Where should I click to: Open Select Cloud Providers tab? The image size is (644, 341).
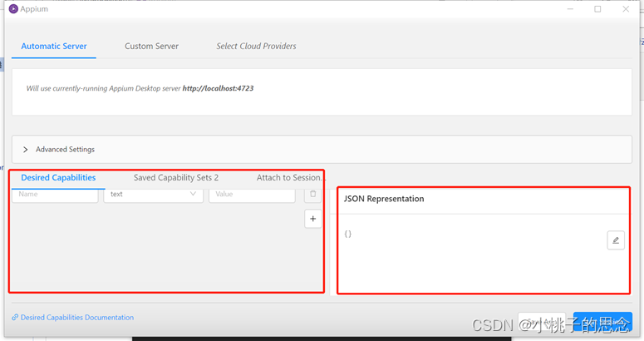point(256,46)
